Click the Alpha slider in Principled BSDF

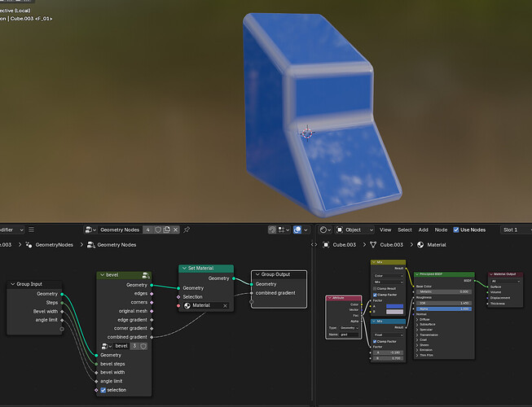point(444,309)
